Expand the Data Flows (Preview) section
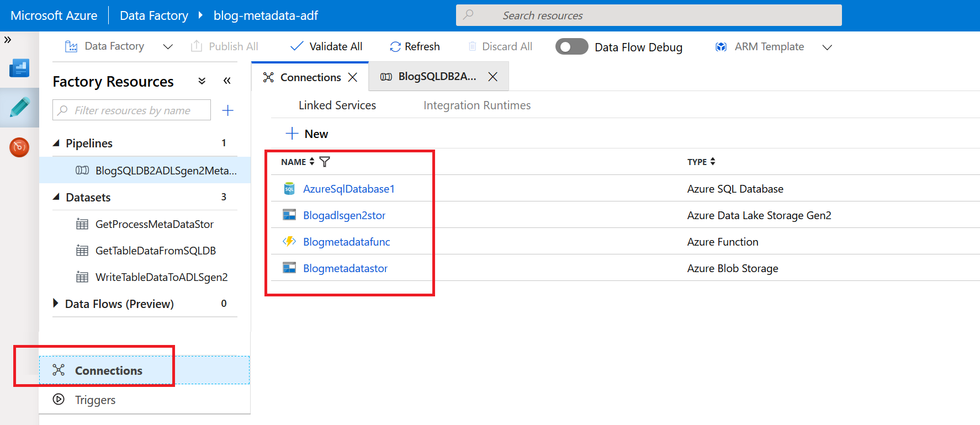Screen dimensions: 980x425 pos(55,303)
